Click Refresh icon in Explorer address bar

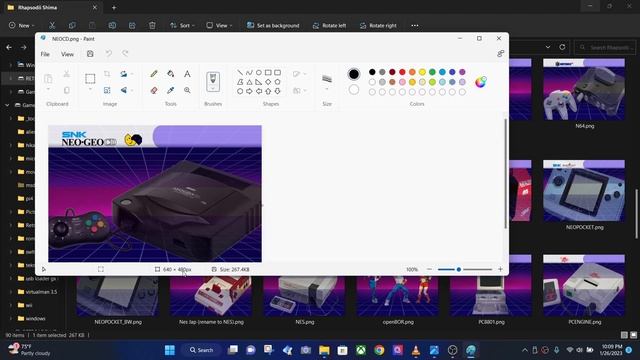click(x=562, y=47)
